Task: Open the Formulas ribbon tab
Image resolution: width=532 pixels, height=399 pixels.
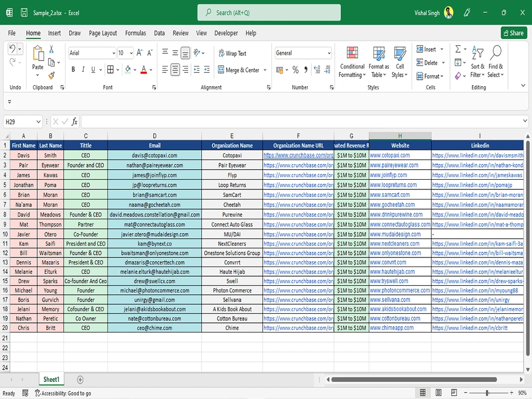Action: tap(135, 33)
